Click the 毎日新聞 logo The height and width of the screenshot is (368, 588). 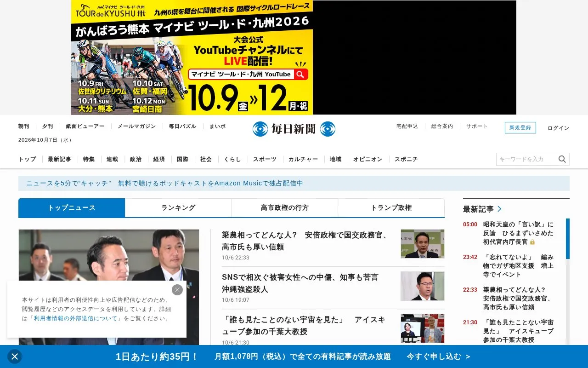click(x=294, y=129)
